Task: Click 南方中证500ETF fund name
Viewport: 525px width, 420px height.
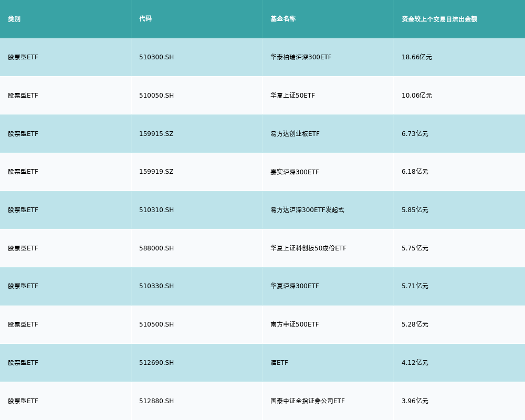Action: (x=295, y=324)
